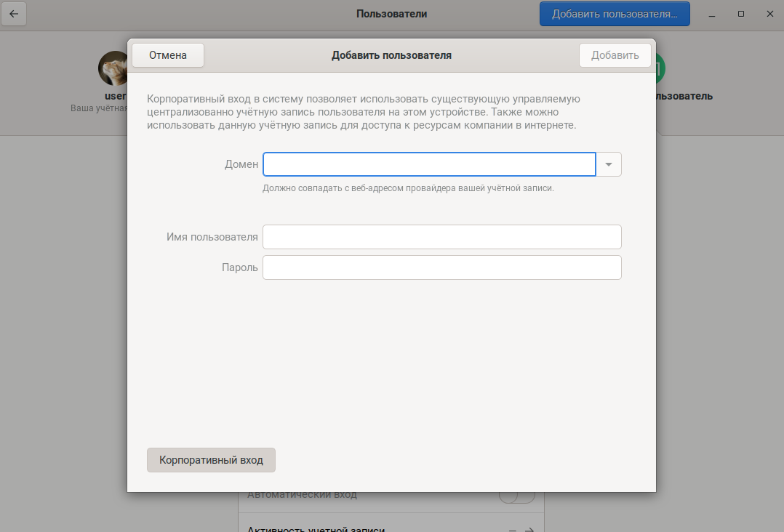
Task: Close the Пользователи window
Action: pyautogui.click(x=769, y=14)
